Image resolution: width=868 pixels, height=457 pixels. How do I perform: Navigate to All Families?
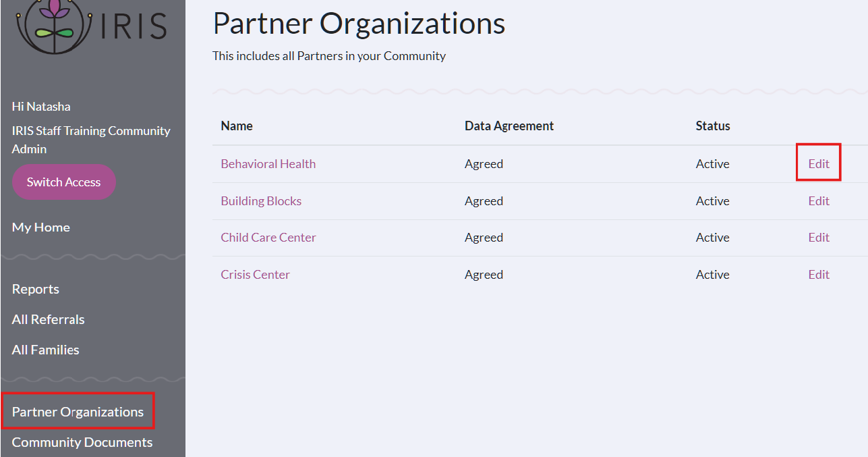[46, 350]
